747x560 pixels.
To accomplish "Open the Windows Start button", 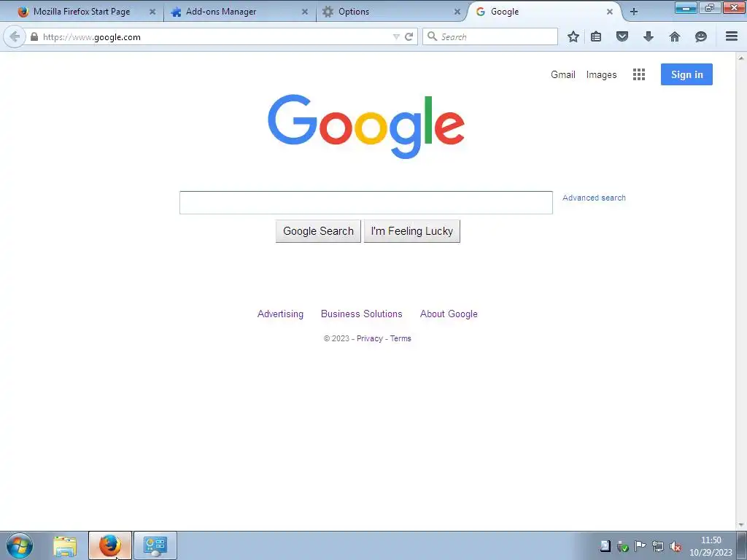I will click(19, 545).
